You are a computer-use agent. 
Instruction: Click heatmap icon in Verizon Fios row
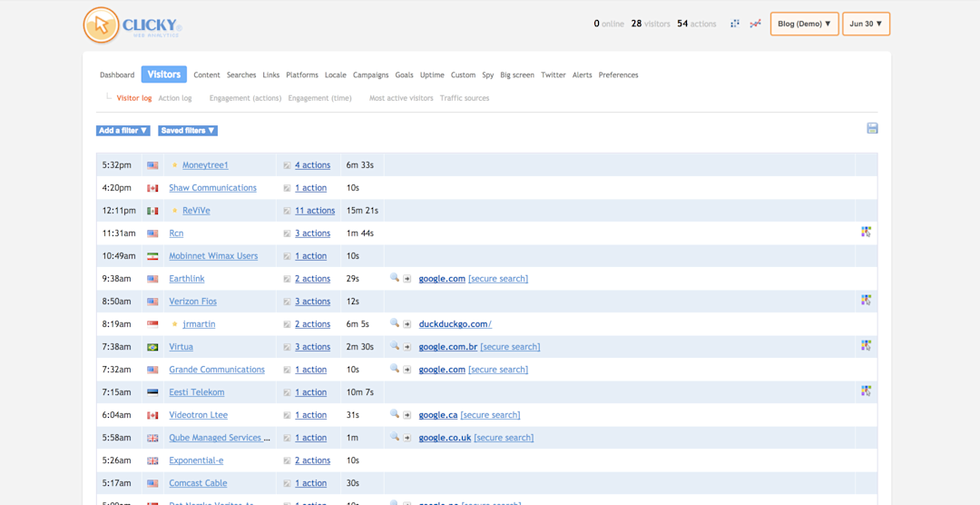pyautogui.click(x=866, y=301)
